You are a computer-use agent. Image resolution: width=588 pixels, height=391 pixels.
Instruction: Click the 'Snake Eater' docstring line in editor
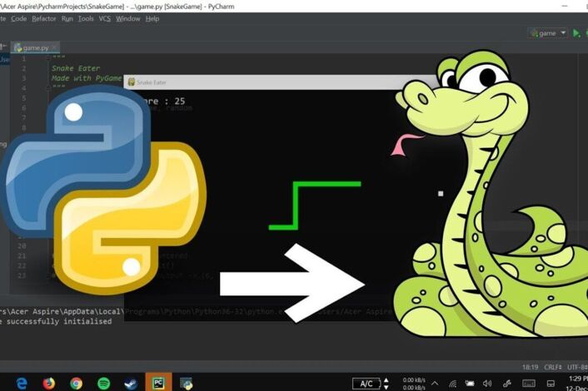tap(76, 68)
